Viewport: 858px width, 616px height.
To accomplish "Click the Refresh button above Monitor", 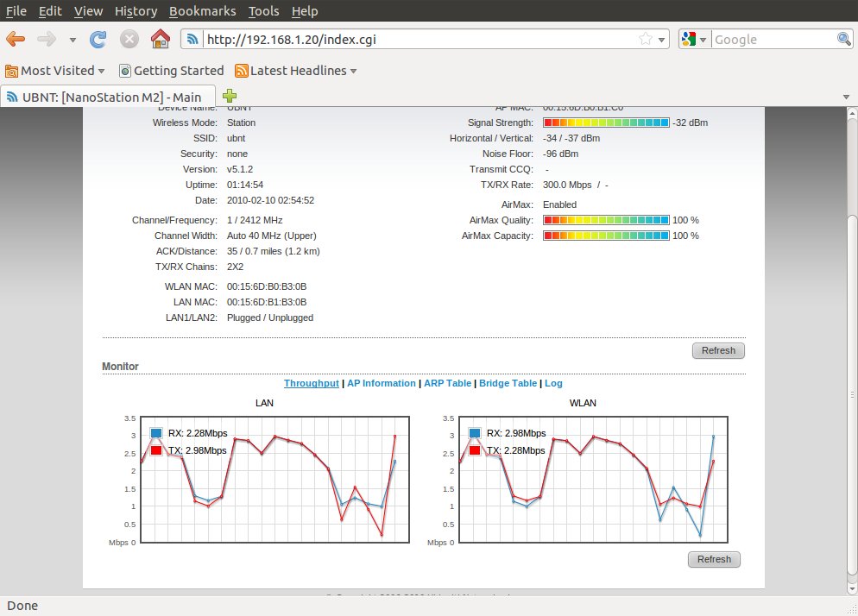I will (x=718, y=350).
